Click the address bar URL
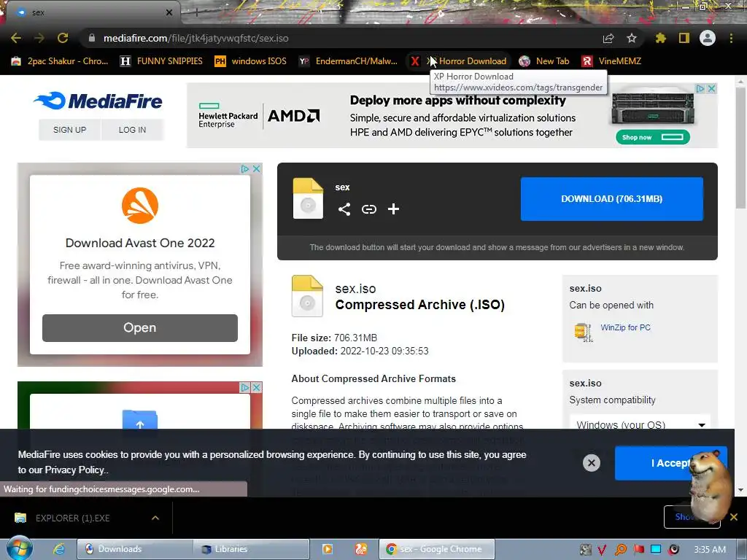 (x=196, y=38)
